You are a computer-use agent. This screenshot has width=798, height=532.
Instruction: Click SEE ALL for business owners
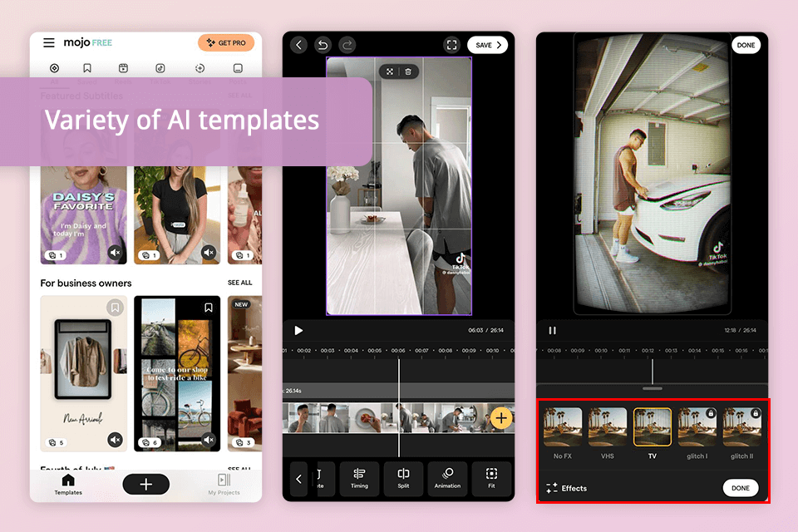pyautogui.click(x=239, y=283)
